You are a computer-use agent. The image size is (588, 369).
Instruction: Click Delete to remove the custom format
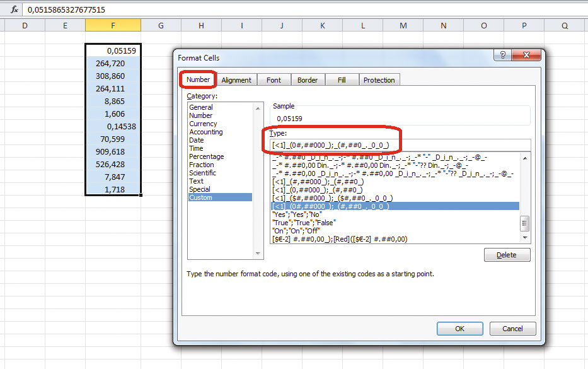(x=506, y=254)
